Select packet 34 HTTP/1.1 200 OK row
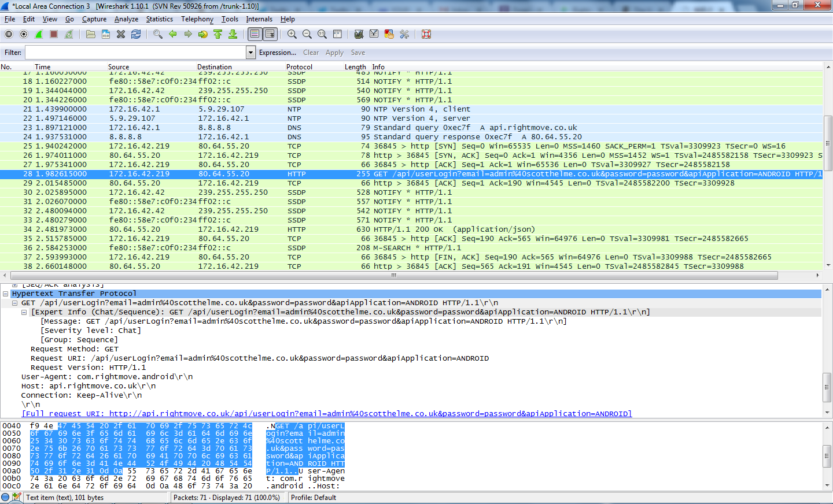Screen dimensions: 833x504 [x=411, y=229]
